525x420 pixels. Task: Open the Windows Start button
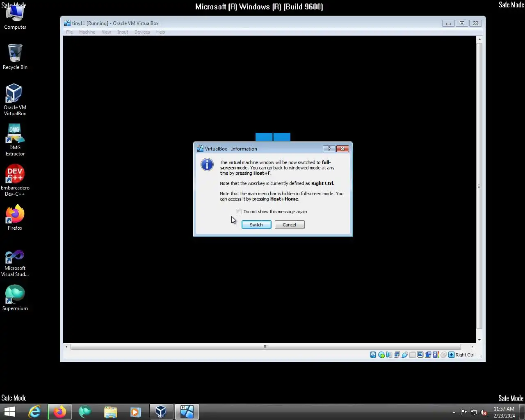click(x=9, y=411)
